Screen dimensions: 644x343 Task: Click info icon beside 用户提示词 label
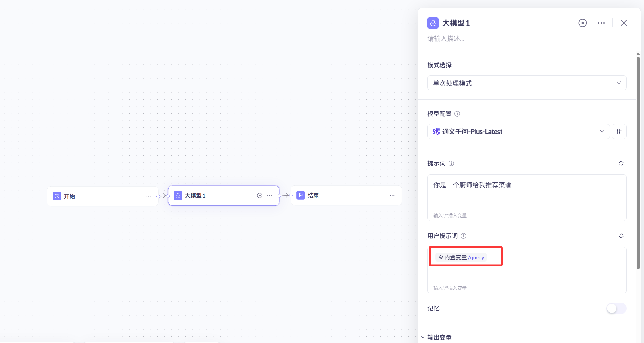coord(463,236)
